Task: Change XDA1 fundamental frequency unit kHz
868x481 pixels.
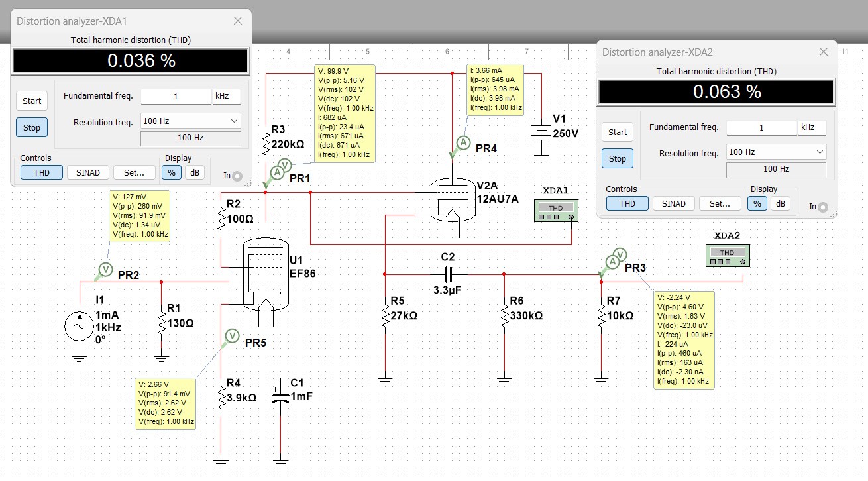Action: coord(226,96)
